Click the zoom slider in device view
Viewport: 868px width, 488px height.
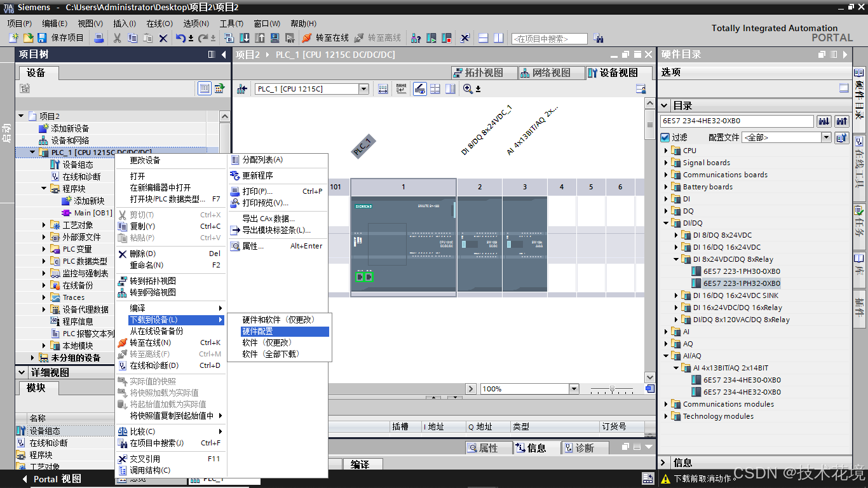pyautogui.click(x=612, y=389)
